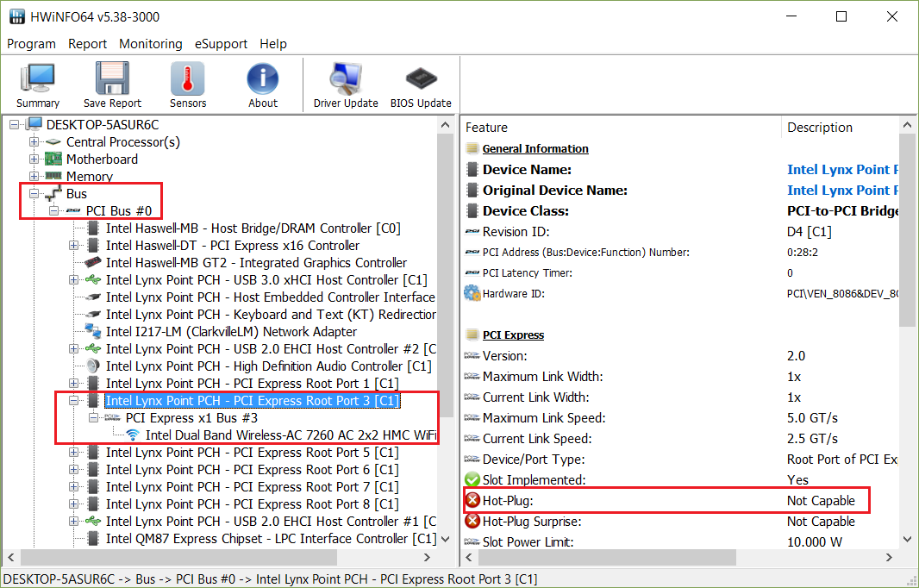The image size is (919, 588).
Task: Click the Motherboard icon in tree
Action: 53,159
